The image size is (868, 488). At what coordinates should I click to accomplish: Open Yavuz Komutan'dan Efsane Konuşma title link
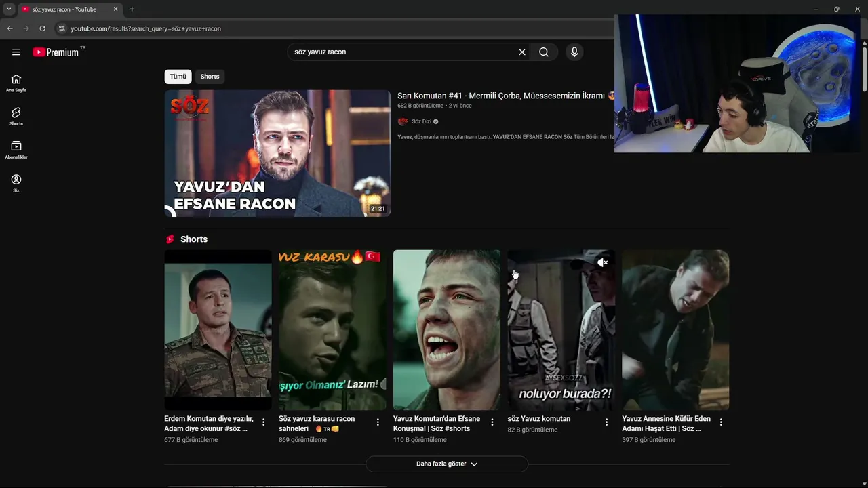437,424
